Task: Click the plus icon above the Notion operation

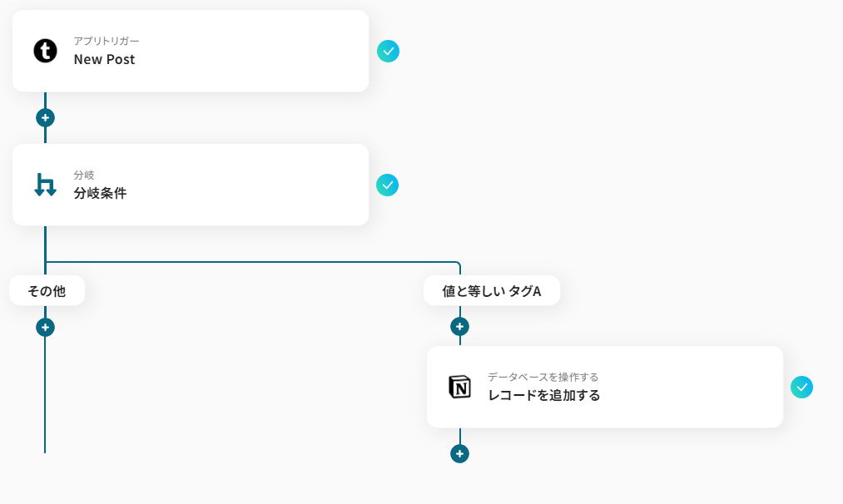Action: click(x=459, y=327)
